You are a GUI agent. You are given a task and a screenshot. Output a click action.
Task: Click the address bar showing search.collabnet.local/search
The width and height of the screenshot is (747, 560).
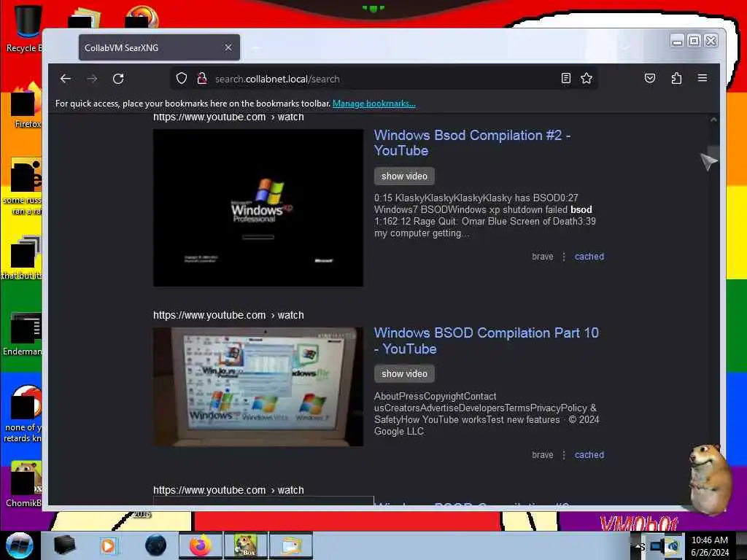384,79
